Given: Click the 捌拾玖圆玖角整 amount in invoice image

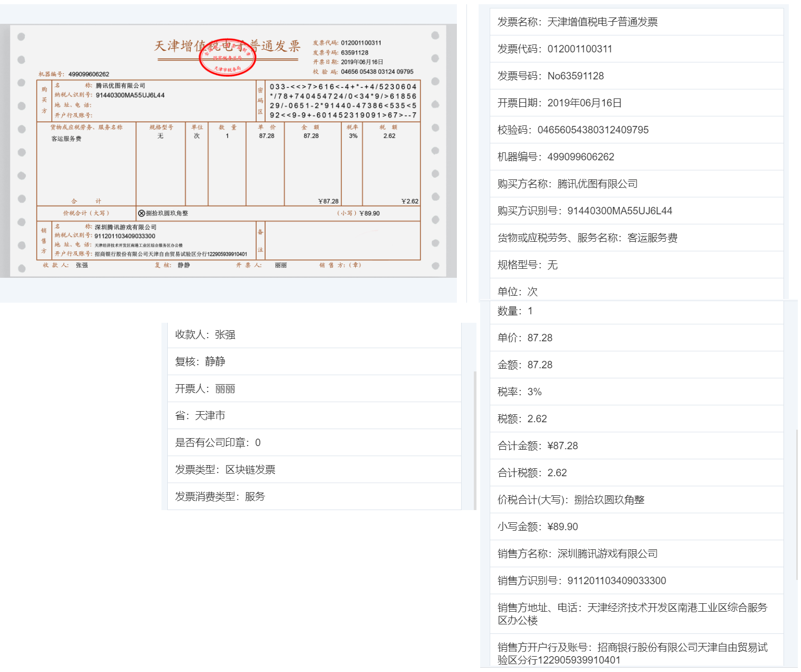Looking at the screenshot, I should tap(167, 213).
